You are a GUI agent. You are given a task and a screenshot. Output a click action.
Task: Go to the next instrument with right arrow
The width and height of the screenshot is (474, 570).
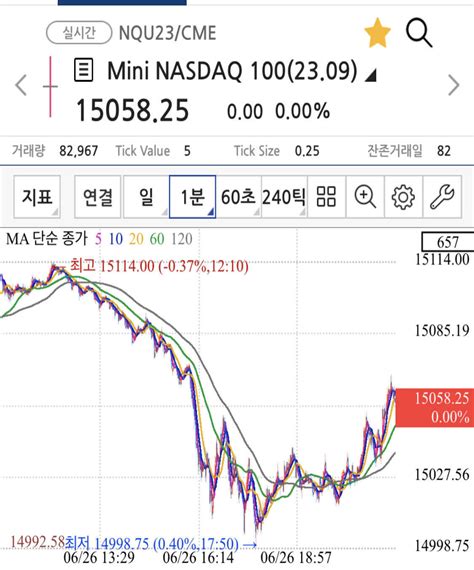(454, 85)
